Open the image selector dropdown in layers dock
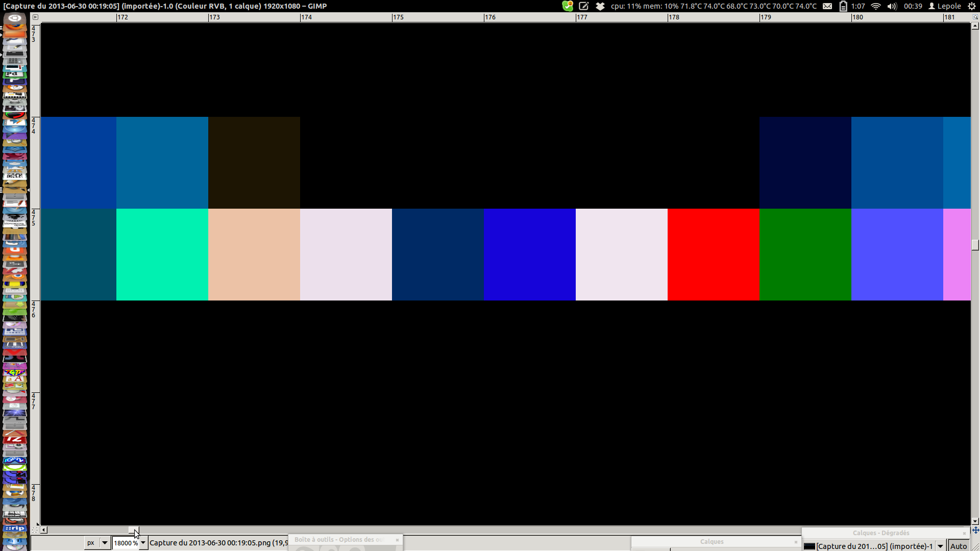The height and width of the screenshot is (551, 980). click(940, 546)
